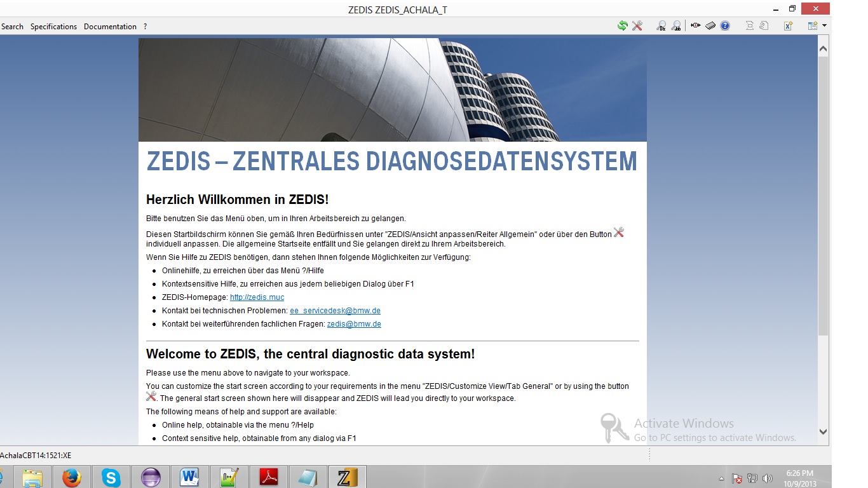Viewport: 868px width, 488px height.
Task: Restore down the ZEDIS window
Action: 792,9
